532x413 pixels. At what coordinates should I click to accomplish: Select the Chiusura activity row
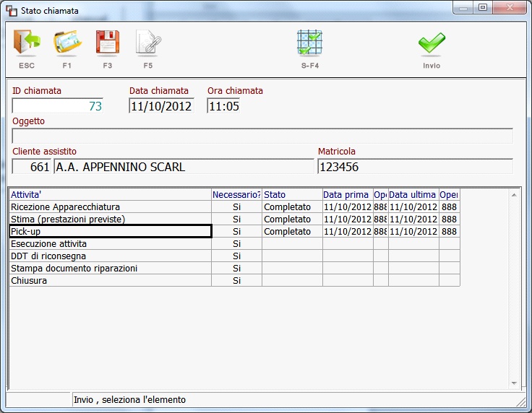tap(234, 281)
